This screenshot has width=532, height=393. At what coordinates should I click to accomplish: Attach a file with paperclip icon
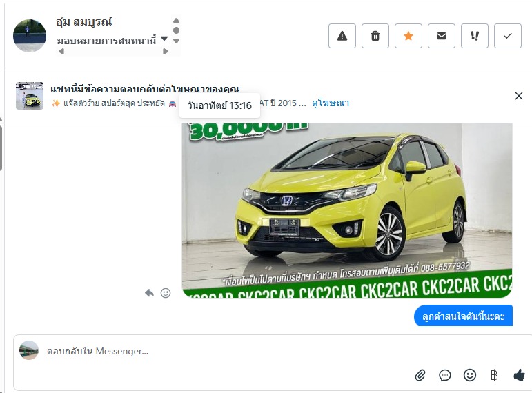(420, 375)
